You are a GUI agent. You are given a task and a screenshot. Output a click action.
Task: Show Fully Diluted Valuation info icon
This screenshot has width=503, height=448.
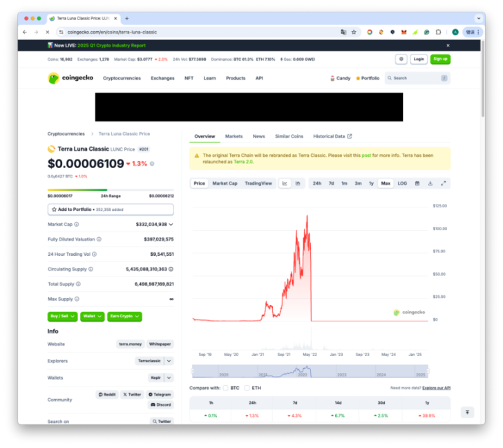[99, 239]
